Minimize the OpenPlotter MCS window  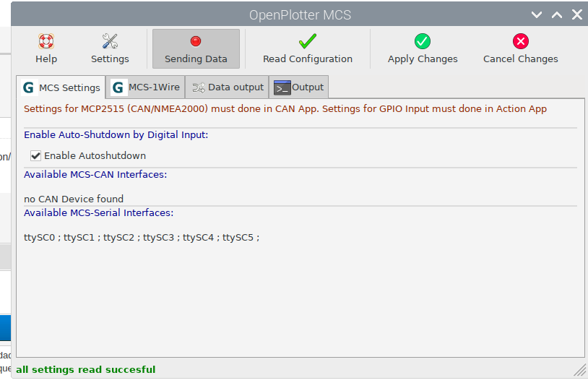[x=537, y=14]
